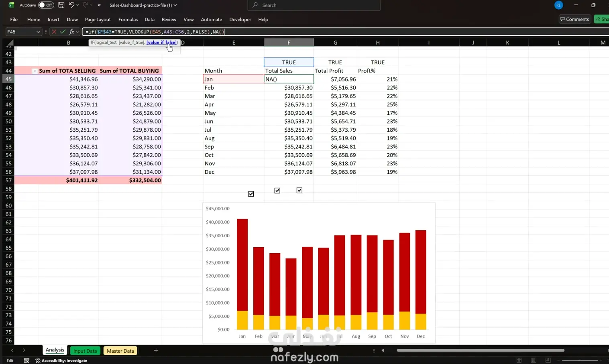Select row 57 header
Image resolution: width=609 pixels, height=364 pixels.
pos(8,180)
